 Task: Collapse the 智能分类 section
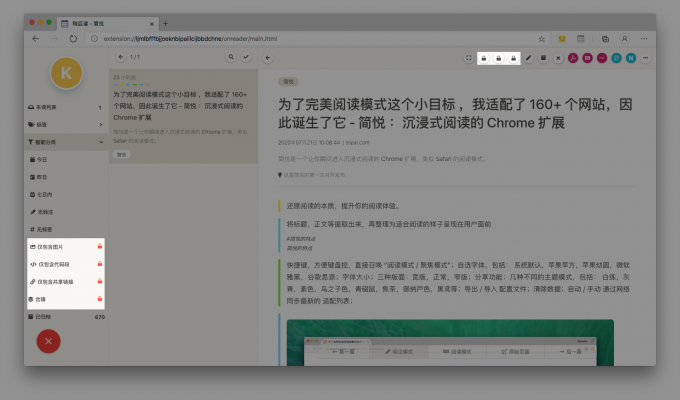100,143
